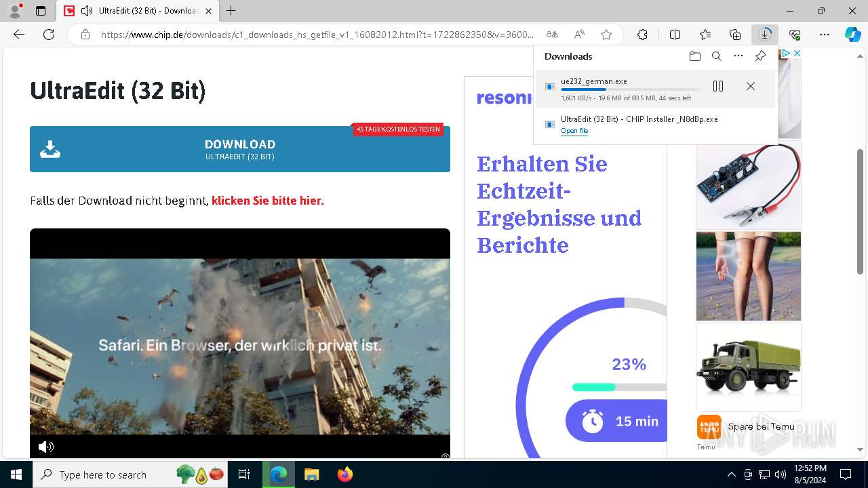Click the Edge icon in taskbar
Screen dimensions: 868x488
[x=279, y=474]
